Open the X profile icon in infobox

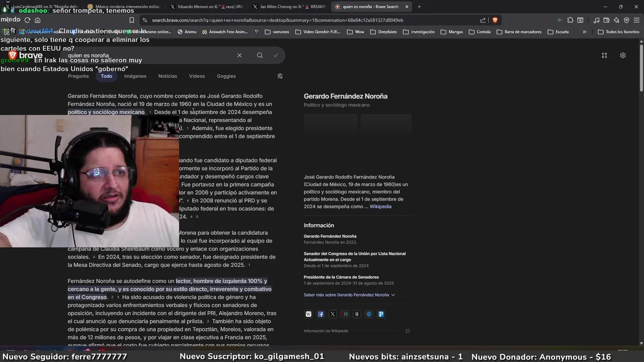[x=333, y=314]
